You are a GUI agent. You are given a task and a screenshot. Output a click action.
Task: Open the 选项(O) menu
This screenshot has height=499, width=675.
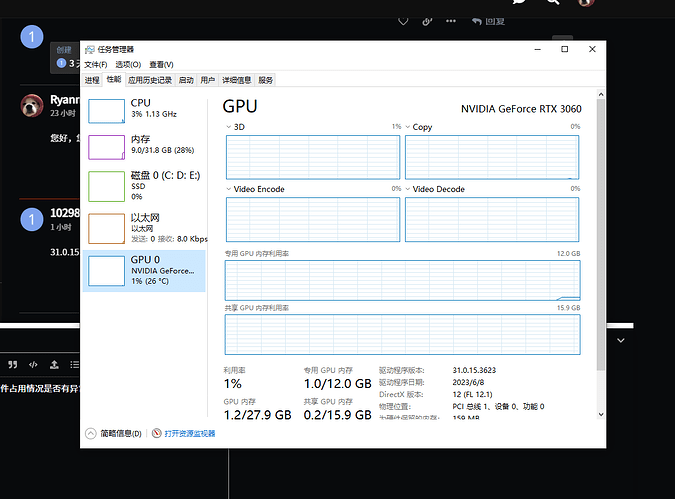pyautogui.click(x=129, y=64)
